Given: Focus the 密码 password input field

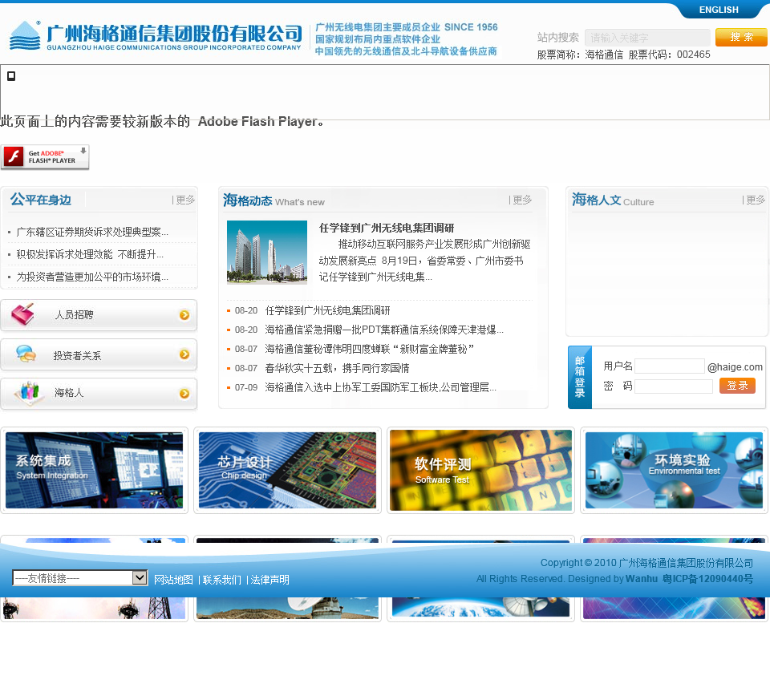Looking at the screenshot, I should tap(674, 386).
